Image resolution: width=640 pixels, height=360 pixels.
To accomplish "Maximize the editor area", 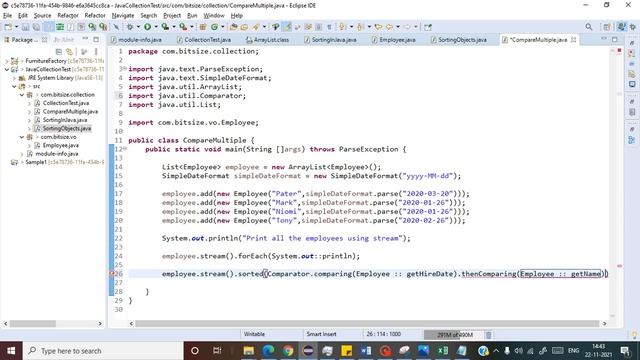I will [x=615, y=40].
